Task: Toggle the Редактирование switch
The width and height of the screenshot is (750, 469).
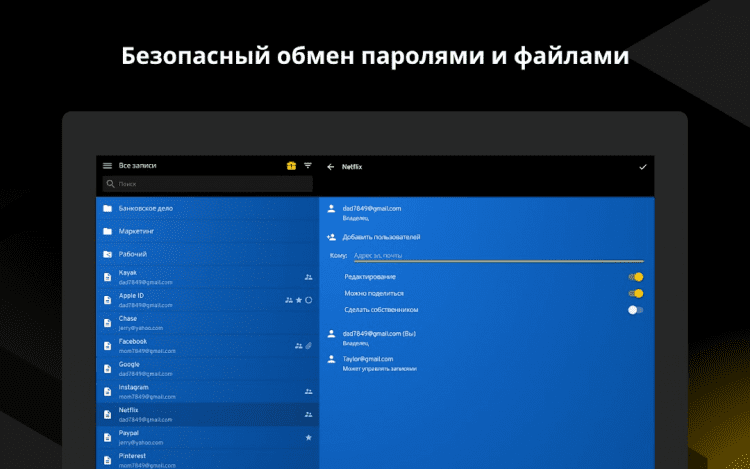Action: (636, 277)
